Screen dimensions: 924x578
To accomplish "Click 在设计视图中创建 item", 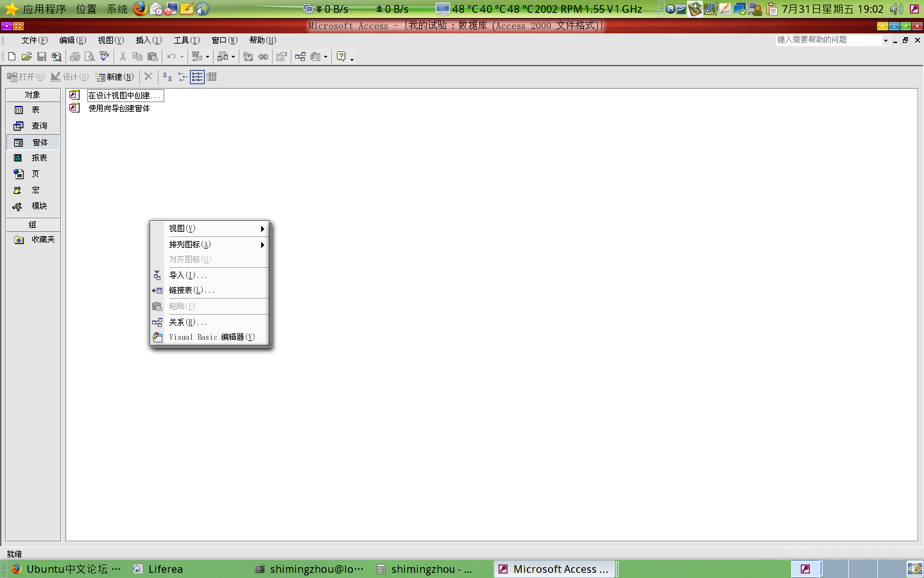I will [124, 96].
